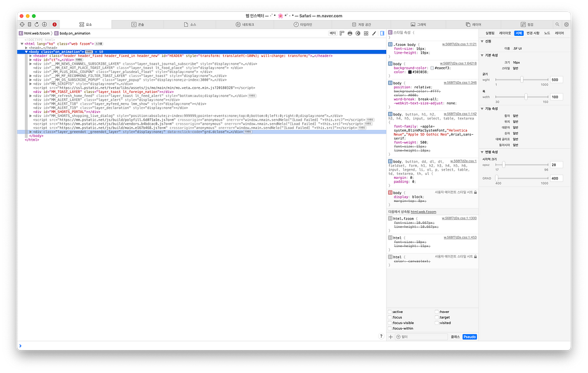588x373 pixels.
Task: Expand the layer_greendot div node
Action: click(31, 132)
